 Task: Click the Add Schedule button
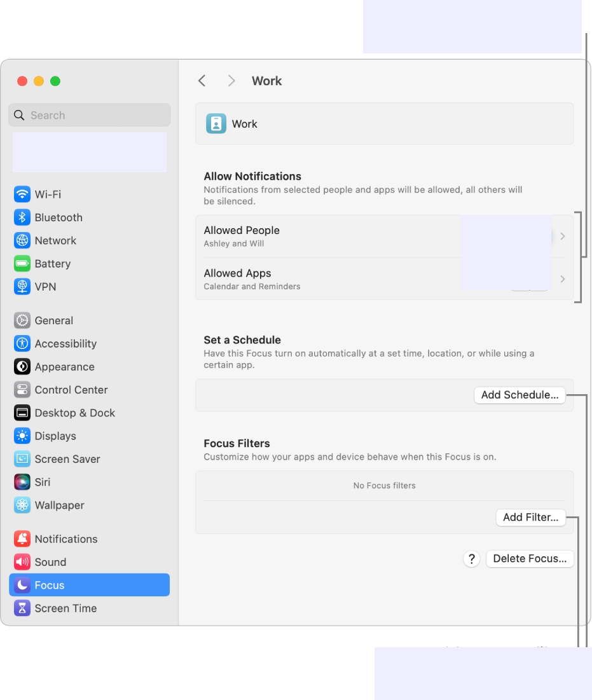pos(520,395)
